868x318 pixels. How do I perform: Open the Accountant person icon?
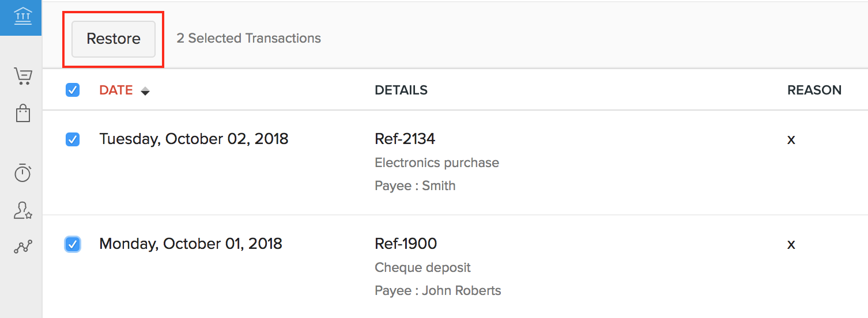pos(23,211)
